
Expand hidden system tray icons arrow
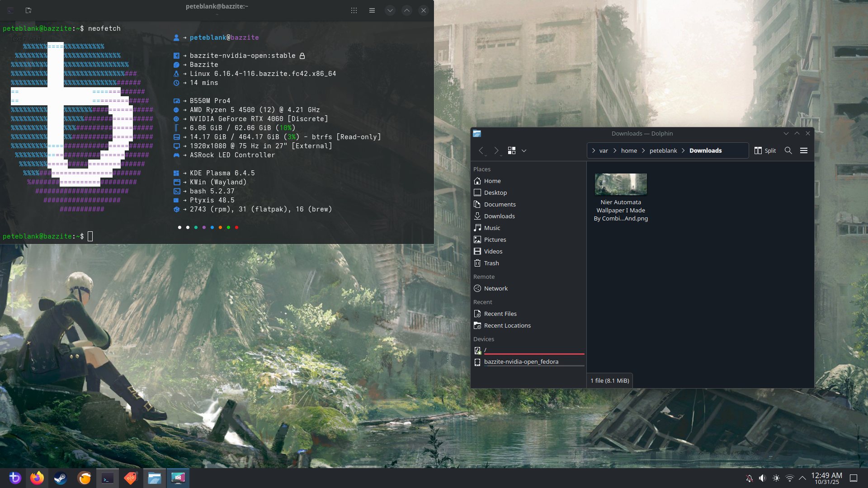coord(802,478)
